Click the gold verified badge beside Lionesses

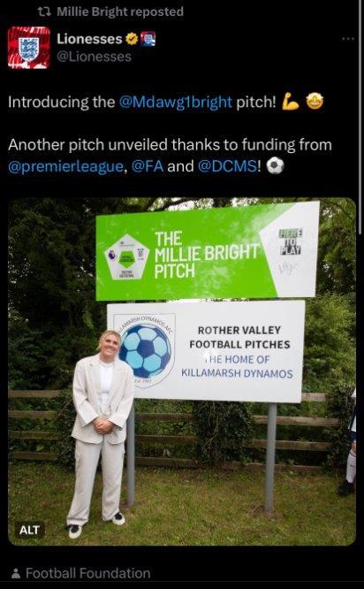pyautogui.click(x=132, y=39)
